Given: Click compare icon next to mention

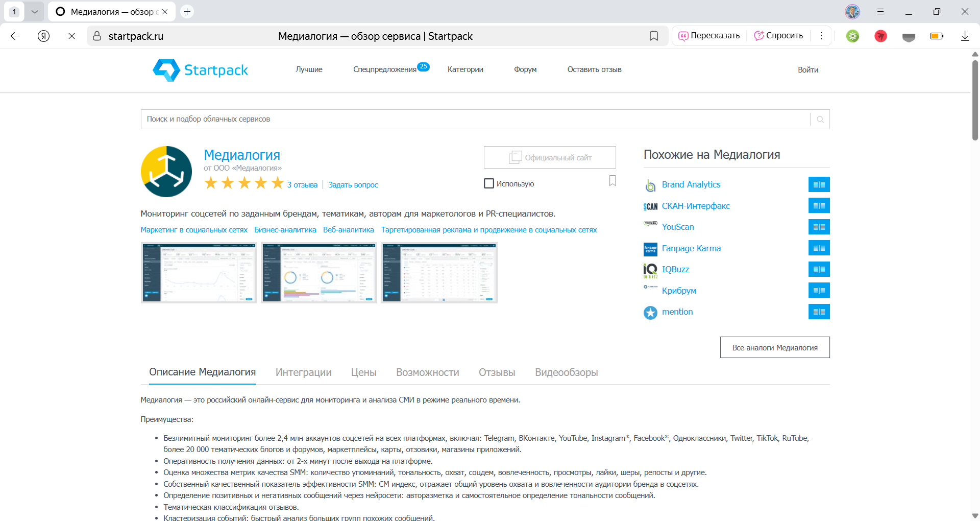Looking at the screenshot, I should coord(819,312).
